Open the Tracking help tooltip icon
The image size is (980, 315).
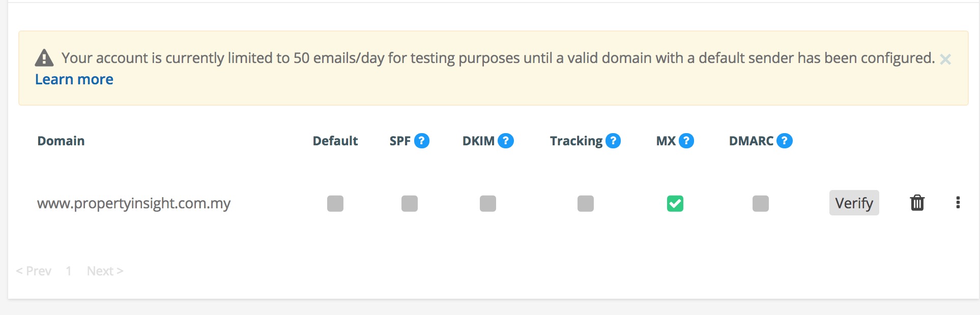click(x=613, y=141)
